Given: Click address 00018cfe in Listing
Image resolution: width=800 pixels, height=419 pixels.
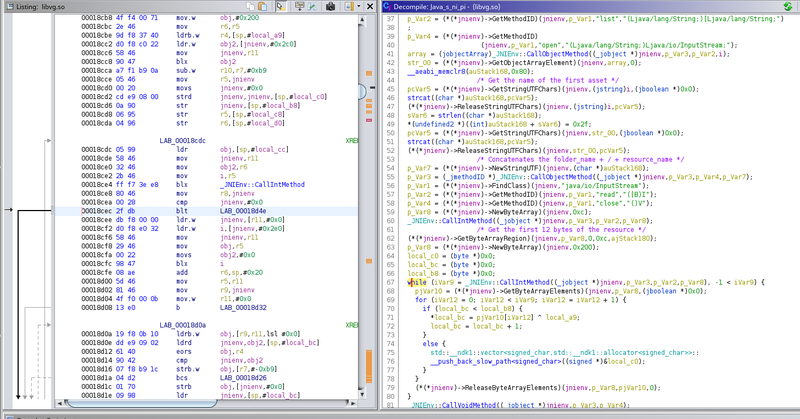Looking at the screenshot, I should pyautogui.click(x=96, y=273).
